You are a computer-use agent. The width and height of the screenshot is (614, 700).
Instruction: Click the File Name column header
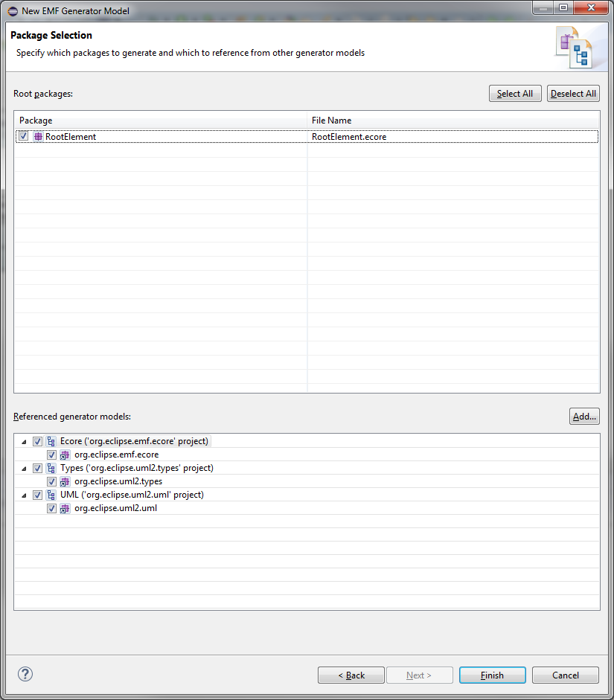[x=453, y=121]
